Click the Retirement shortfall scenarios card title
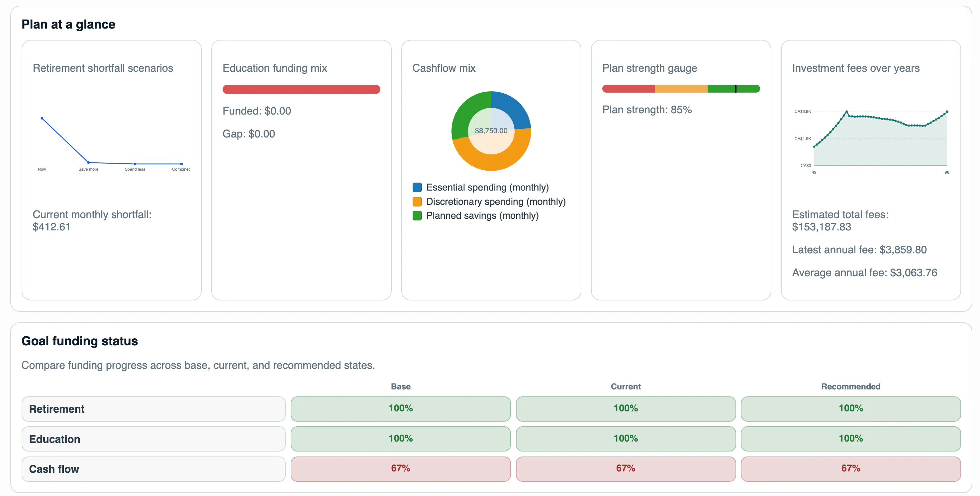 [x=103, y=68]
